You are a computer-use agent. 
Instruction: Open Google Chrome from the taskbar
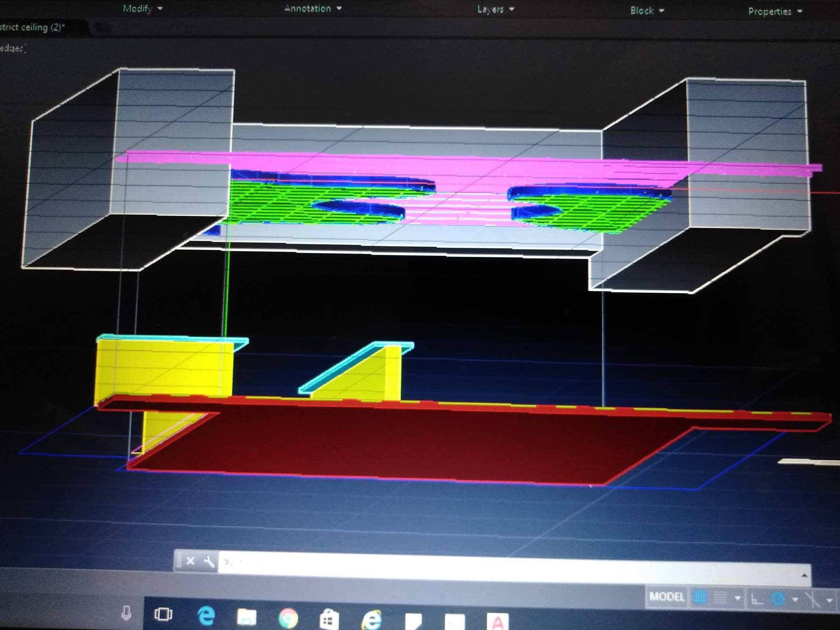(x=288, y=618)
